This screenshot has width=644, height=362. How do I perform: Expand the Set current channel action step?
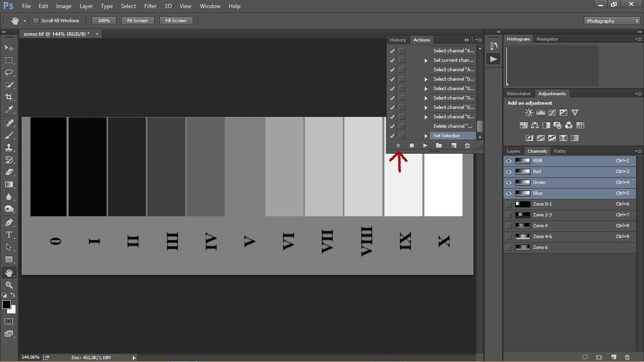tap(426, 60)
